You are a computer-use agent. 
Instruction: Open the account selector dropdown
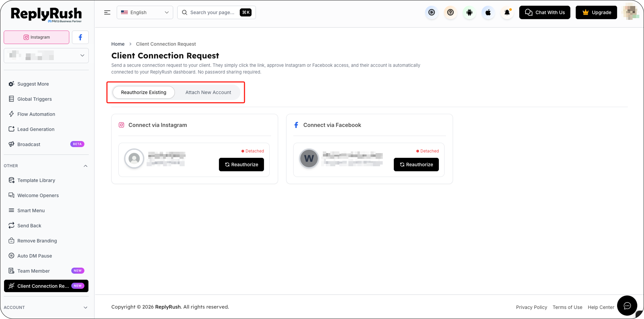coord(46,55)
